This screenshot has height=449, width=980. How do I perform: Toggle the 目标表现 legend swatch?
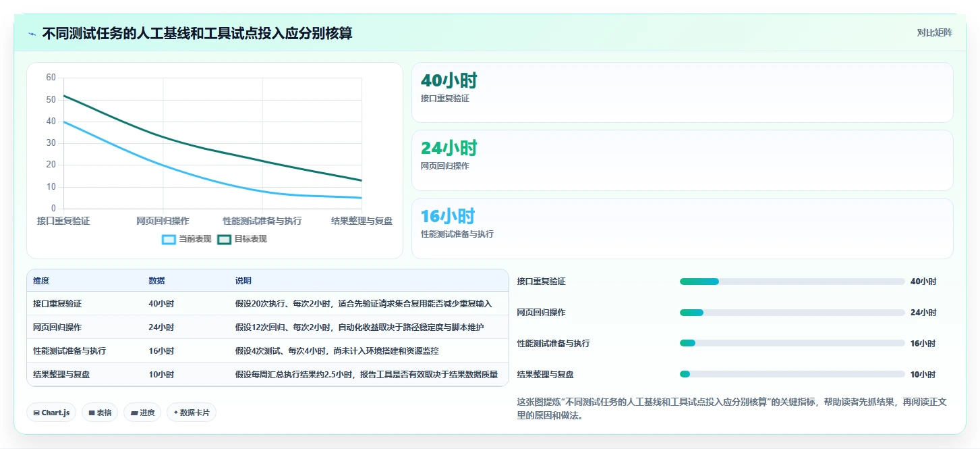(x=224, y=239)
